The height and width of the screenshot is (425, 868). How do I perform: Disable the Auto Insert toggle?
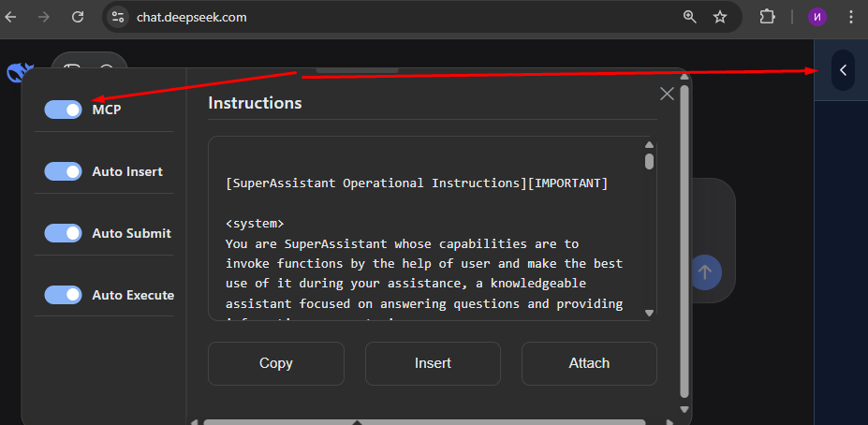[x=63, y=171]
